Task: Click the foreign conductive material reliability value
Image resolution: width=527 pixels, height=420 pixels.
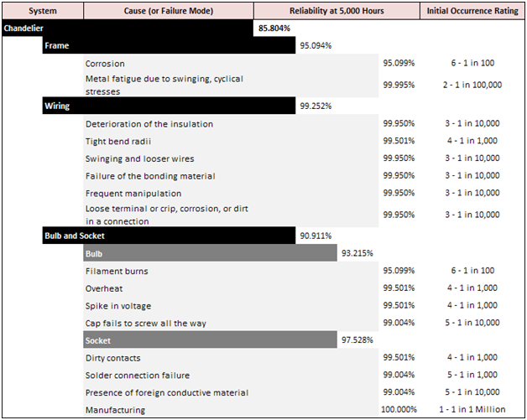Action: [399, 392]
